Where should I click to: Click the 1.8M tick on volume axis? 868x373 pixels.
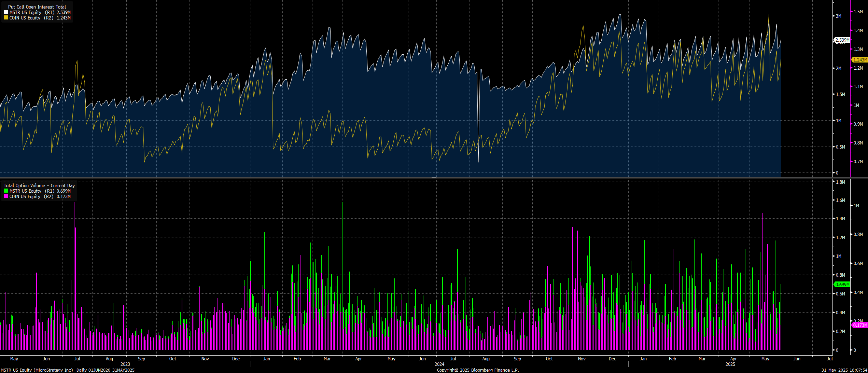(840, 182)
